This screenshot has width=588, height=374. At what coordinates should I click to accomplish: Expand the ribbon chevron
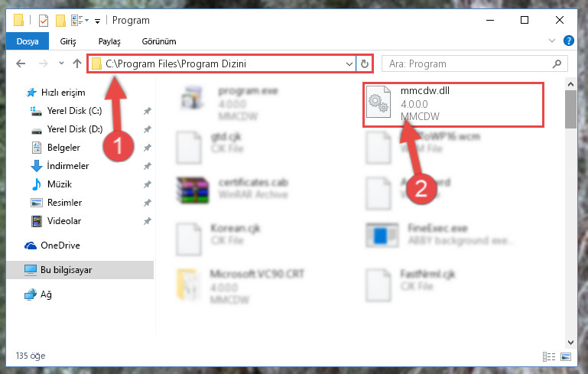[551, 41]
